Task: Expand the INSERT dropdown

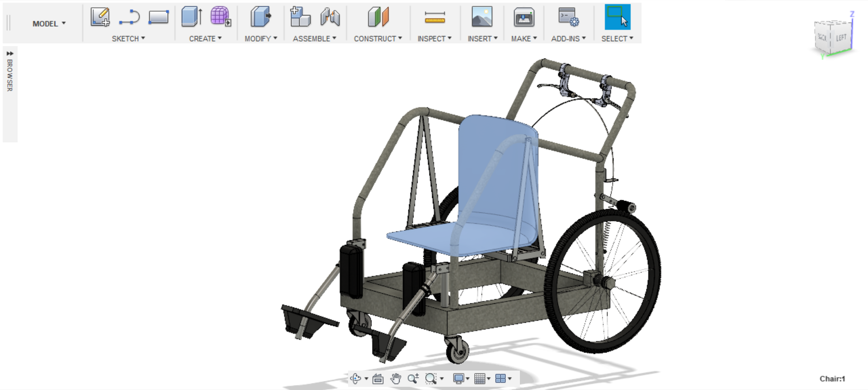Action: [x=482, y=38]
